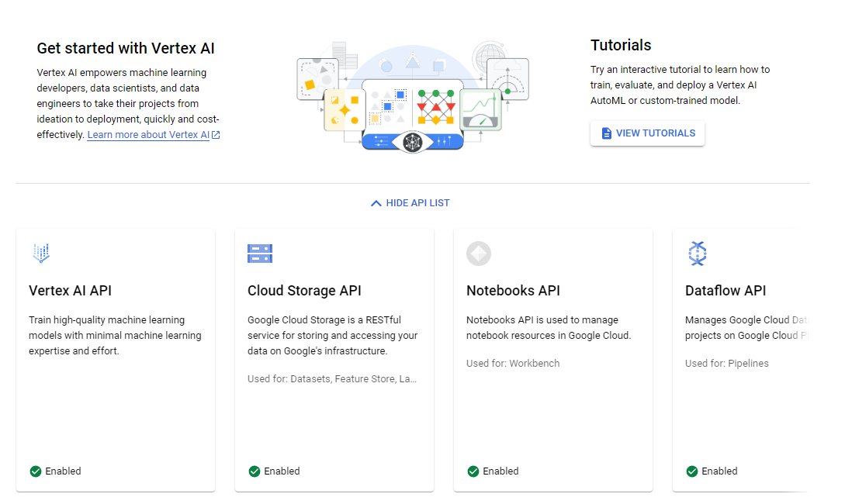Image resolution: width=845 pixels, height=504 pixels.
Task: Click the Vertex AI API icon
Action: 41,253
